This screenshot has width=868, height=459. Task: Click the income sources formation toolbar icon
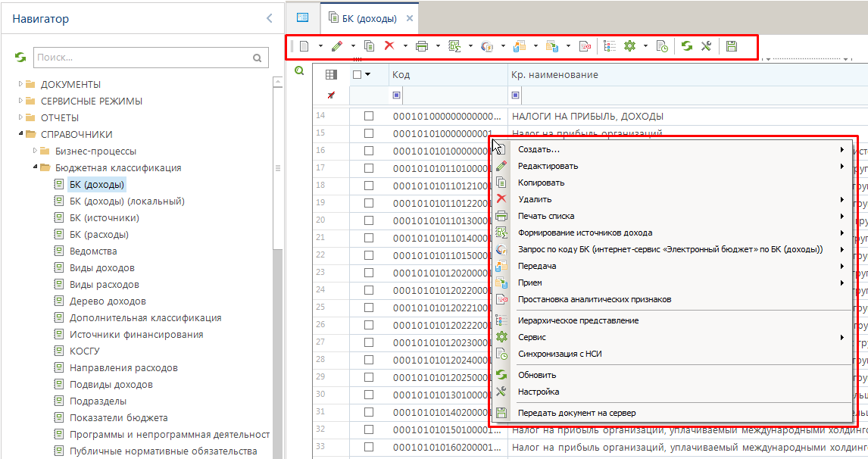coord(454,46)
